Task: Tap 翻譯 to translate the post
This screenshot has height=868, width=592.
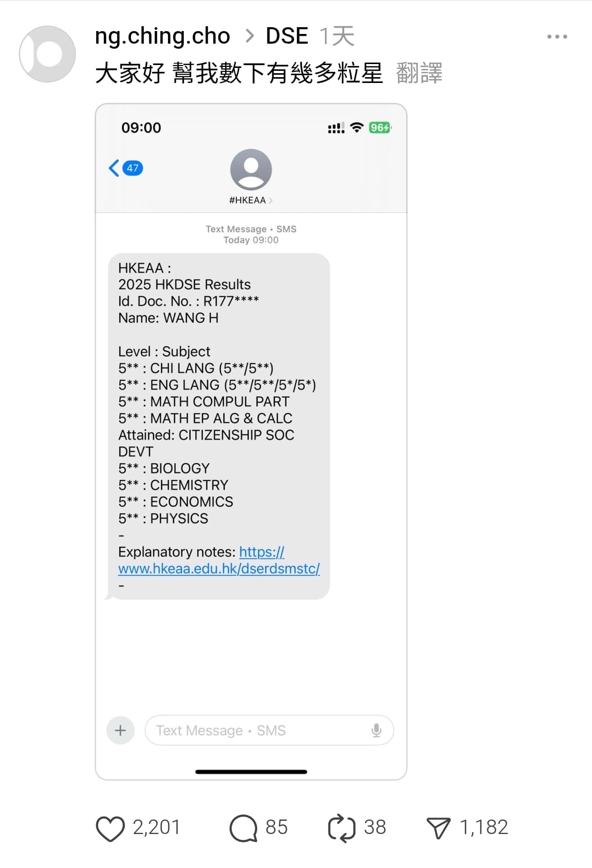Action: click(419, 73)
